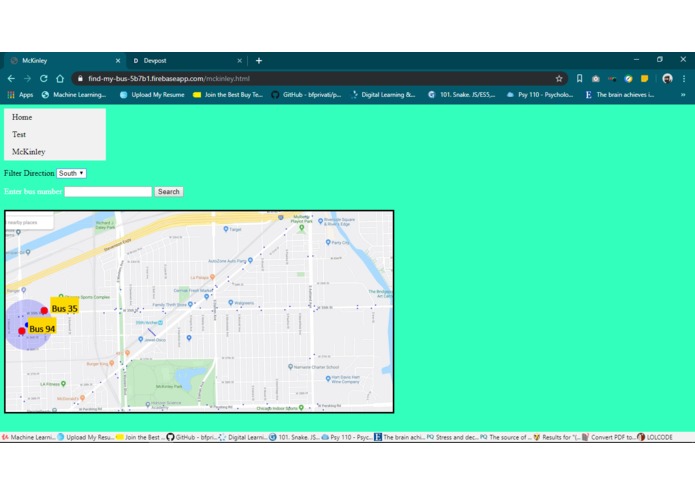Open The brain achieves bookmark
This screenshot has height=494, width=695.
620,94
